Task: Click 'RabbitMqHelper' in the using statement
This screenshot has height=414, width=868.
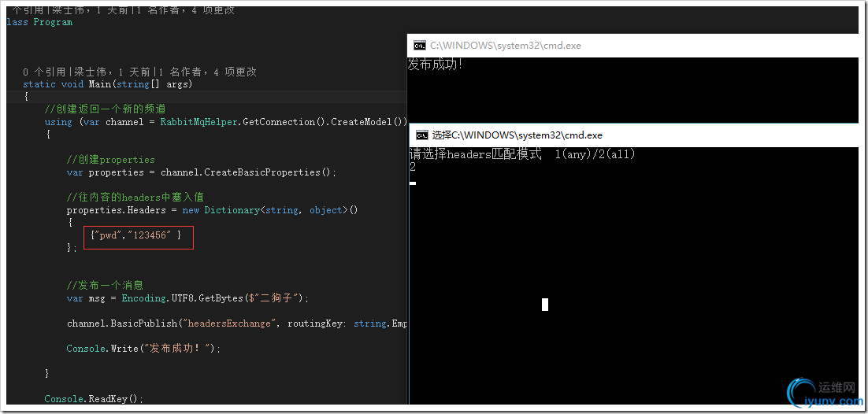Action: pos(199,122)
